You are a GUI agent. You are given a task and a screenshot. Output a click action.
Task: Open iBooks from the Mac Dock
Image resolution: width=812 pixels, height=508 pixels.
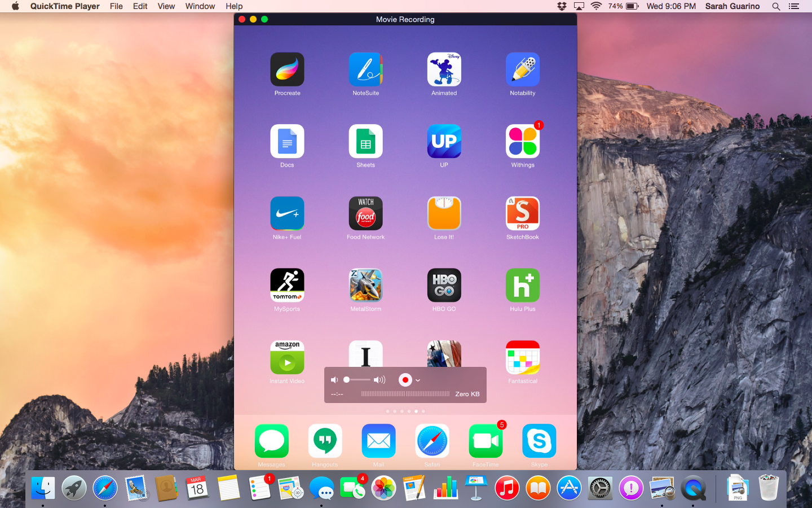click(538, 488)
